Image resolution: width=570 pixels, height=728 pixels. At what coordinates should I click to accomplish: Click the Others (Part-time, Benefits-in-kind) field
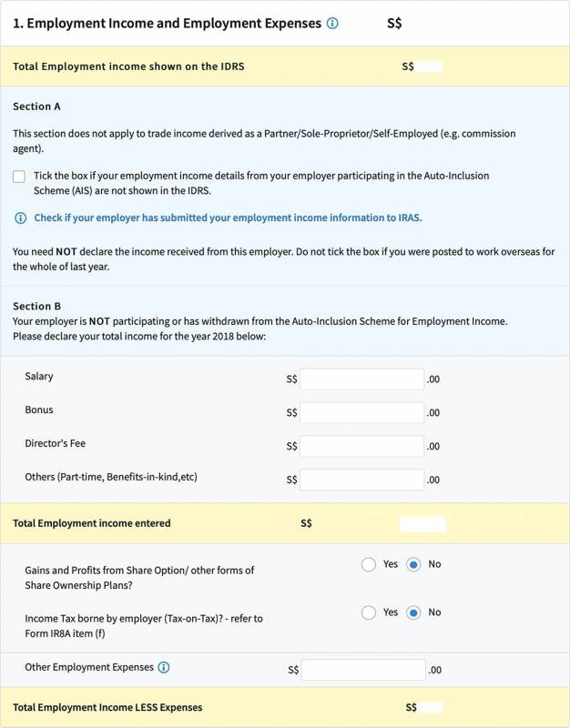361,480
